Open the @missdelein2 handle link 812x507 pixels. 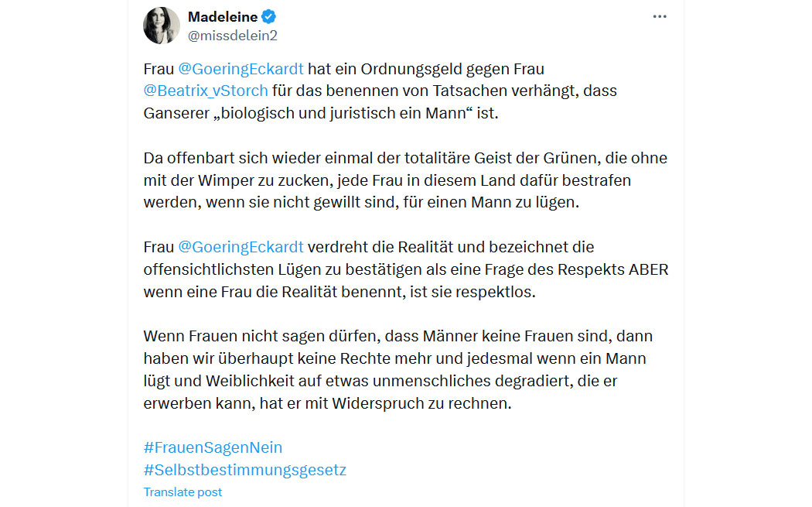click(x=233, y=36)
